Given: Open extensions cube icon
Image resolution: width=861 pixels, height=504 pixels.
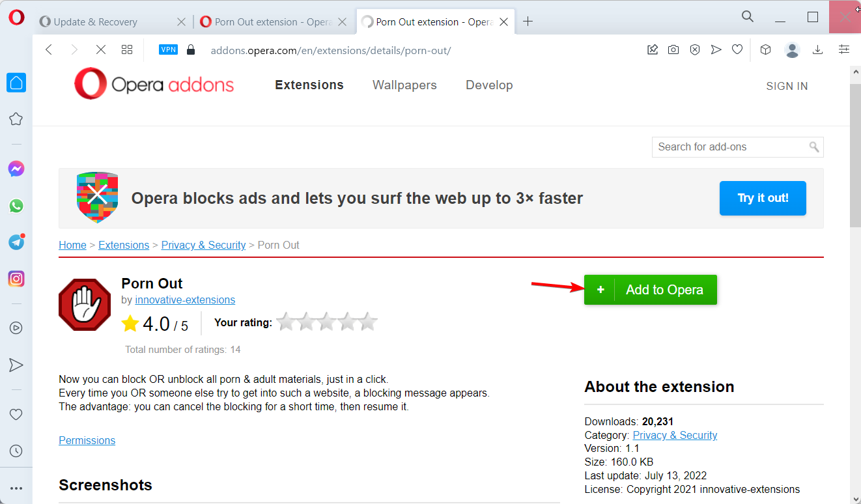Looking at the screenshot, I should [x=766, y=49].
